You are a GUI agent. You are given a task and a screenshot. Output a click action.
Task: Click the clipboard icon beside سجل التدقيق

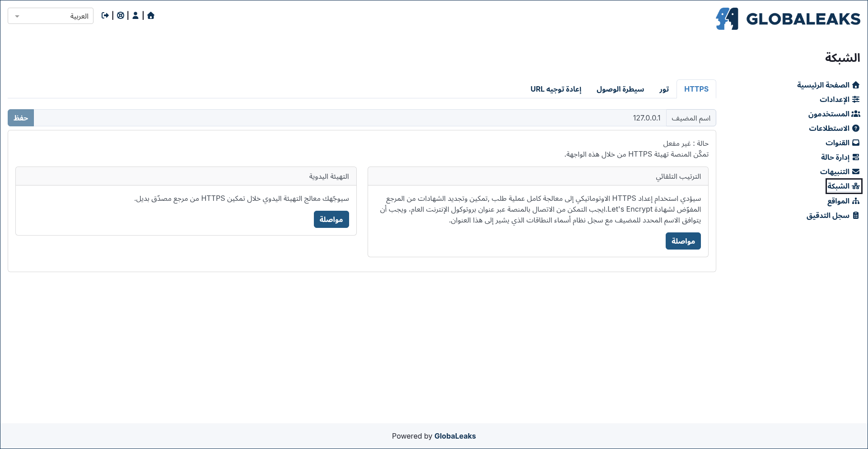tap(856, 215)
